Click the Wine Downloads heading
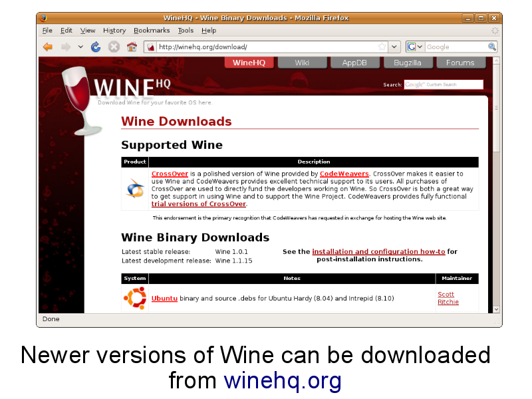Screen dimensions: 532x399 (176, 122)
